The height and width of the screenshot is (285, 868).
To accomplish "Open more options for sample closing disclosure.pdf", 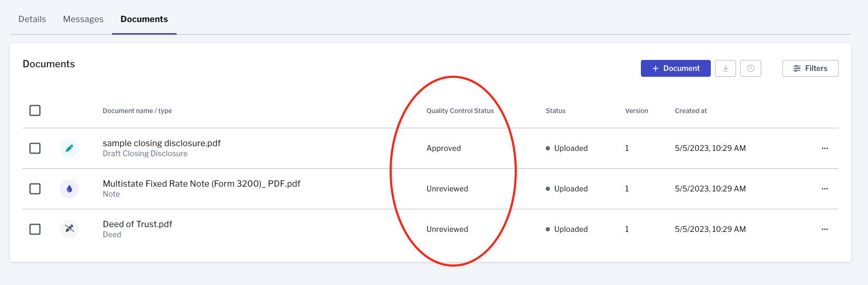I will 824,148.
